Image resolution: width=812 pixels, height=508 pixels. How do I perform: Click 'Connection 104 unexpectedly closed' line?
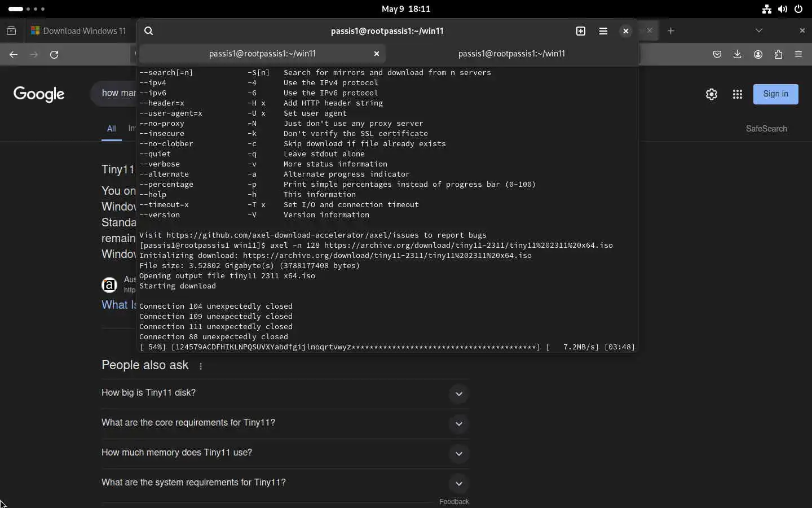[x=216, y=306]
